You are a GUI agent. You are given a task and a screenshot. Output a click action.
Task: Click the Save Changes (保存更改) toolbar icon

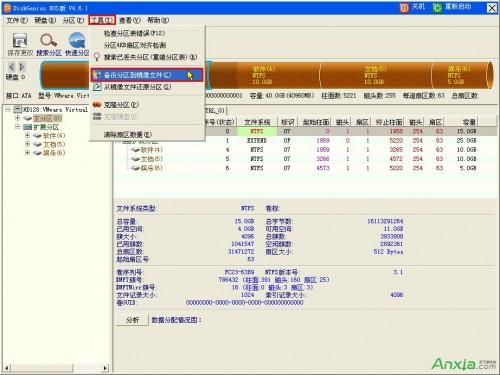pos(20,40)
